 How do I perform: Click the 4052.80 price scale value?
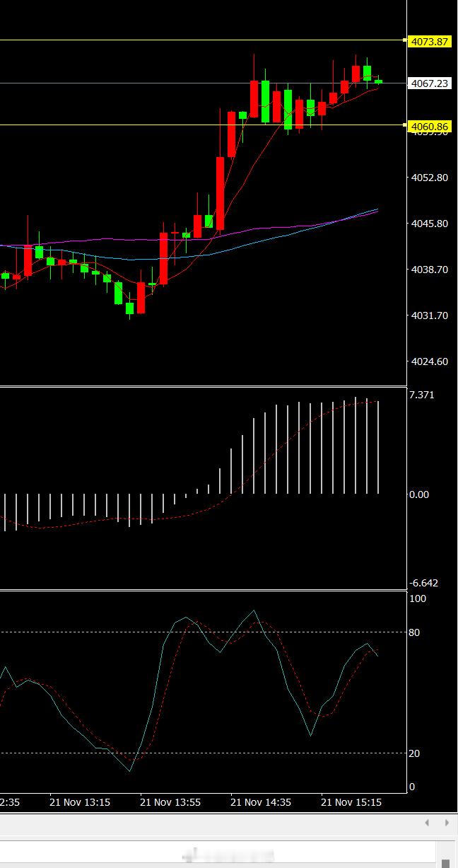pyautogui.click(x=429, y=178)
